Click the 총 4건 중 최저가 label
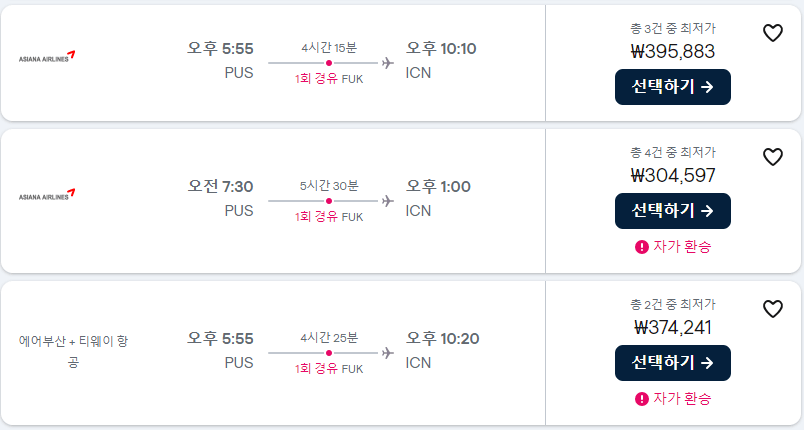This screenshot has width=804, height=430. [x=673, y=152]
